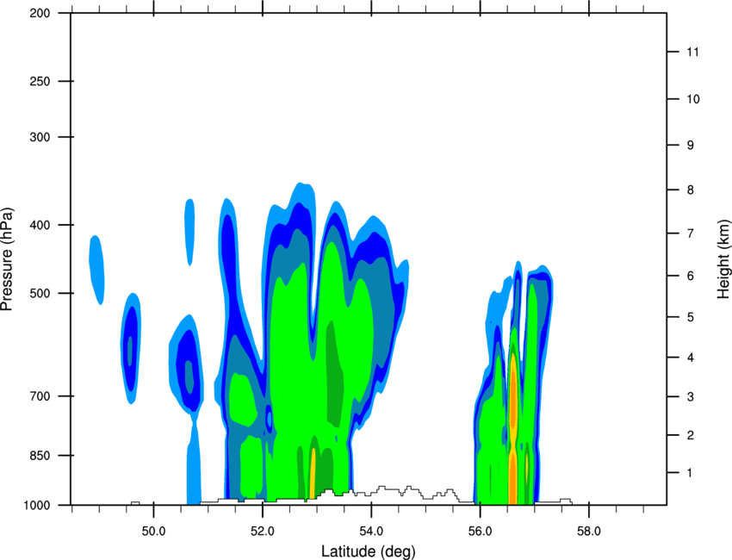The image size is (732, 560).
Task: Click the 9 km height tick label
Action: pos(691,146)
